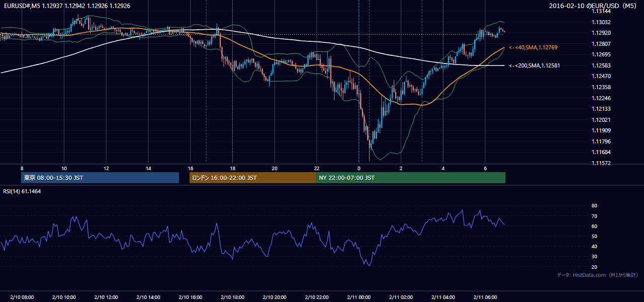This screenshot has width=644, height=302.
Task: Click the NY 22:00-07:00 JST session bar
Action: 411,178
